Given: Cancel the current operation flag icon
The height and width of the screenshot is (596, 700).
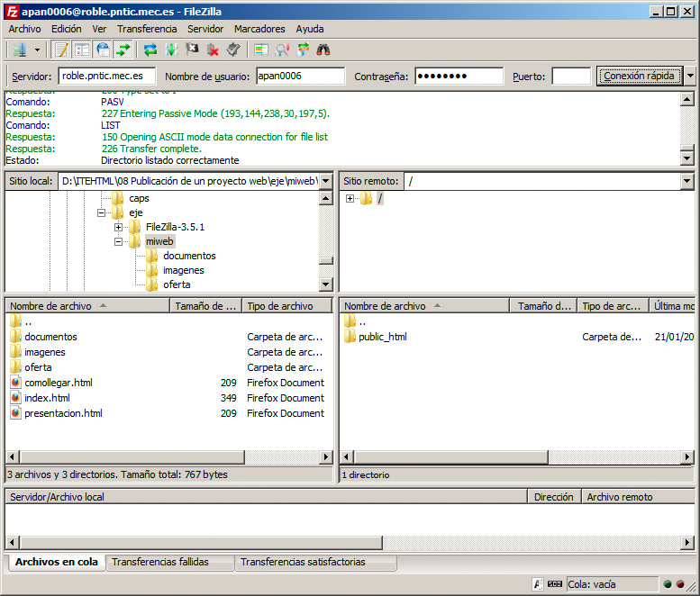Looking at the screenshot, I should click(x=192, y=50).
